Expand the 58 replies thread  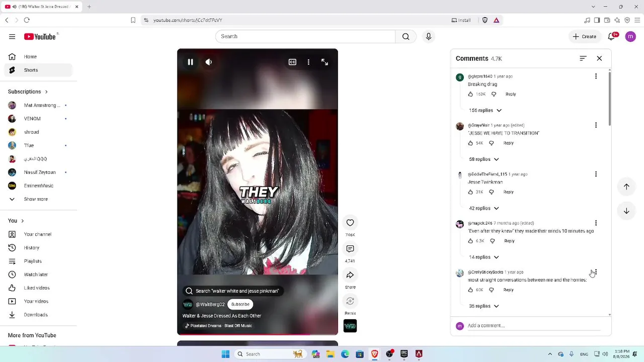[x=484, y=159]
